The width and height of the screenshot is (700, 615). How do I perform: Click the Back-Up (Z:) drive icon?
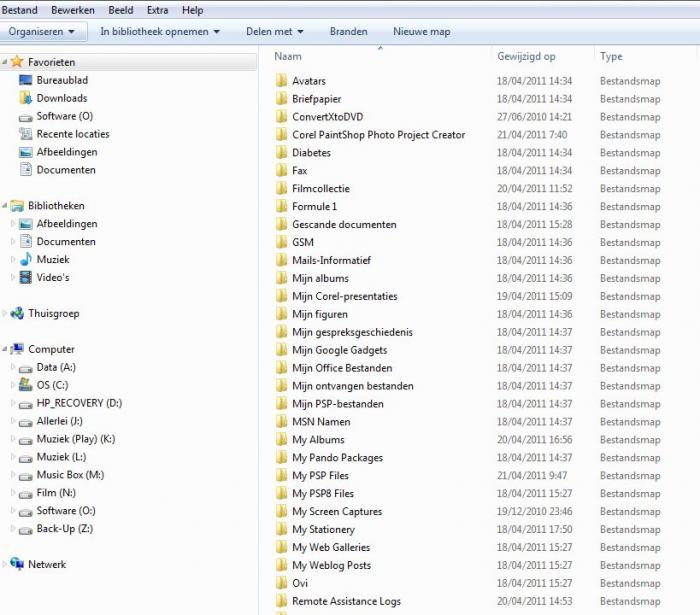pos(25,530)
